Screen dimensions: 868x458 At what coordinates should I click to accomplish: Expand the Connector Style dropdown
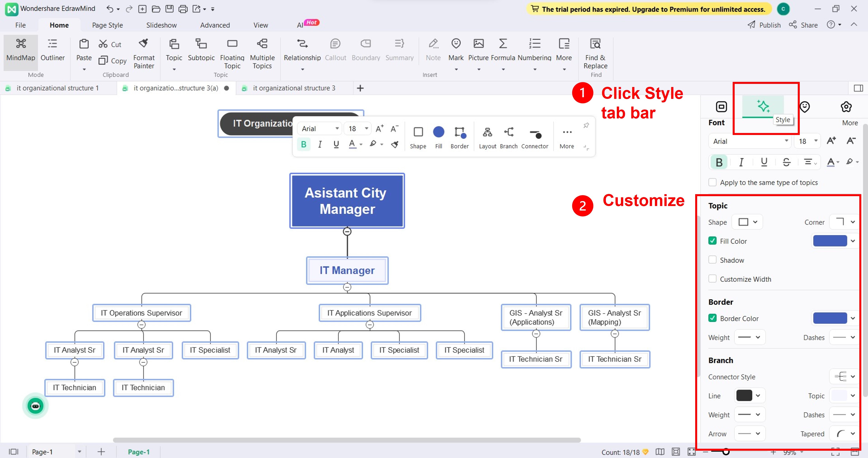pyautogui.click(x=846, y=377)
